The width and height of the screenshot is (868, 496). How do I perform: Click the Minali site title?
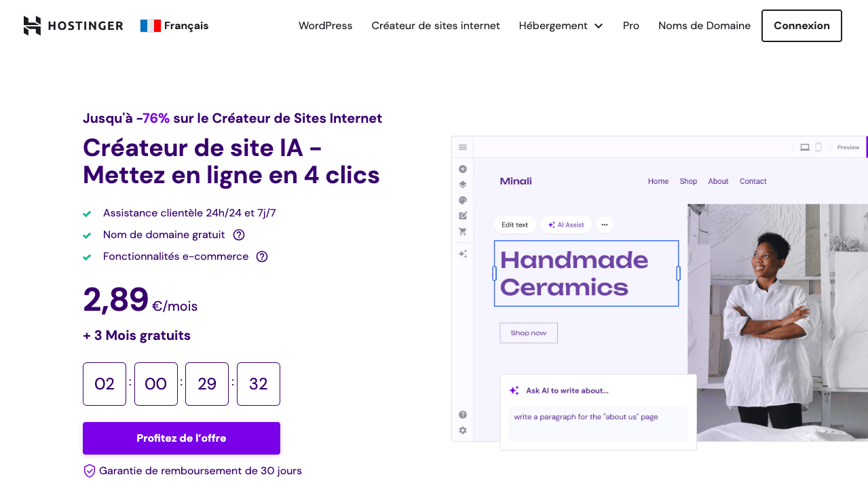tap(516, 181)
